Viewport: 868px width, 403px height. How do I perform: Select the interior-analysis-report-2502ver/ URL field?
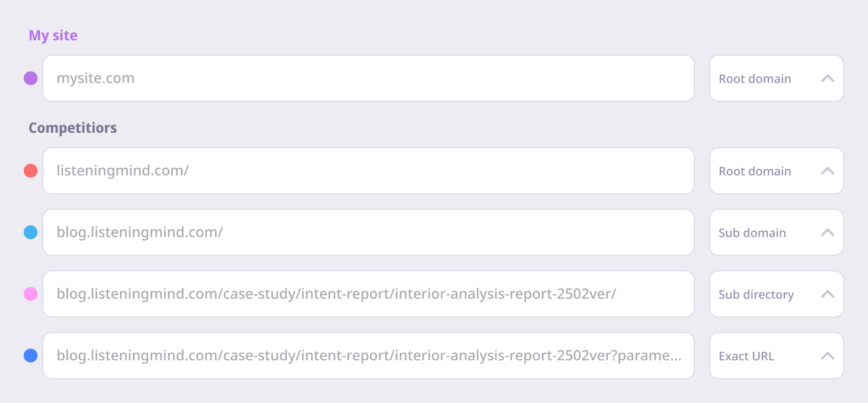point(368,294)
